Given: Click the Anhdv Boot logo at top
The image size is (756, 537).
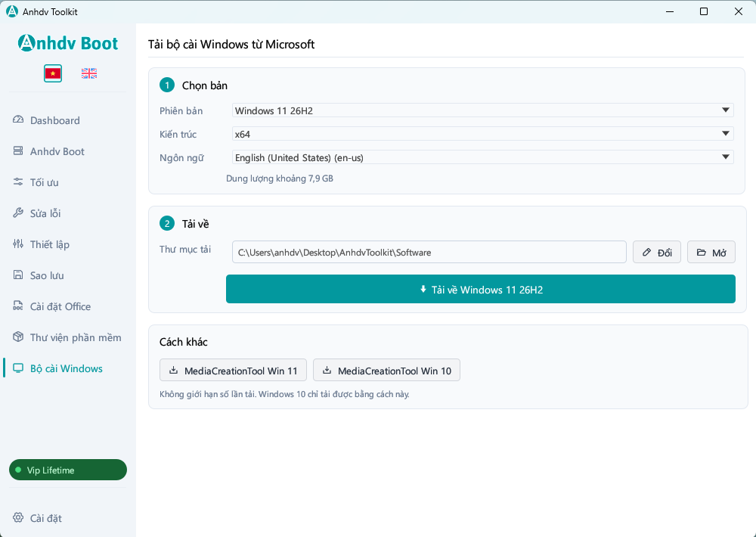Looking at the screenshot, I should point(67,43).
